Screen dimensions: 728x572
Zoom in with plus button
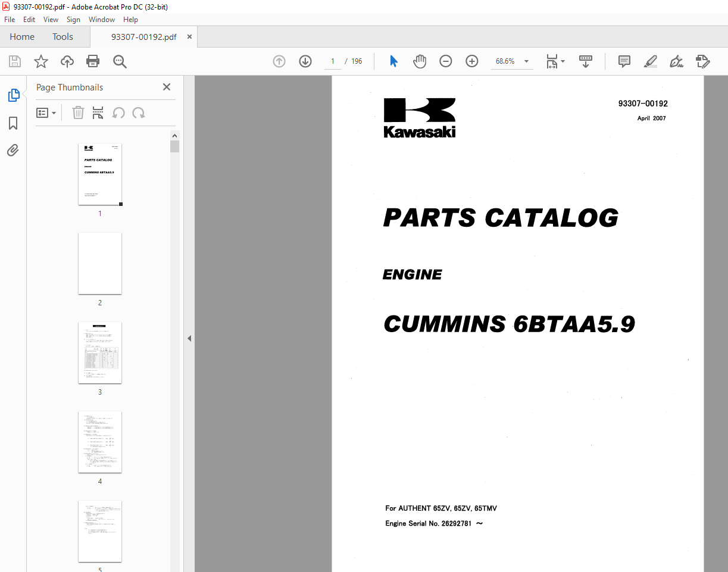[x=472, y=61]
